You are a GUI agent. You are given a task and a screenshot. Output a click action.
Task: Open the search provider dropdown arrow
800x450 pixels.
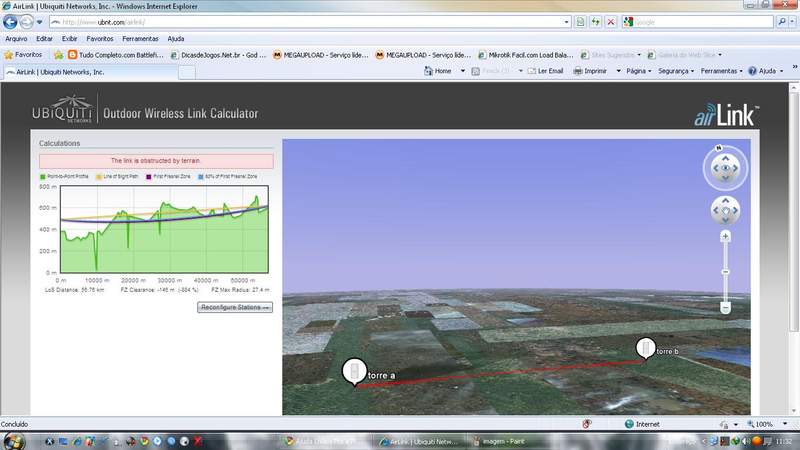pyautogui.click(x=792, y=22)
